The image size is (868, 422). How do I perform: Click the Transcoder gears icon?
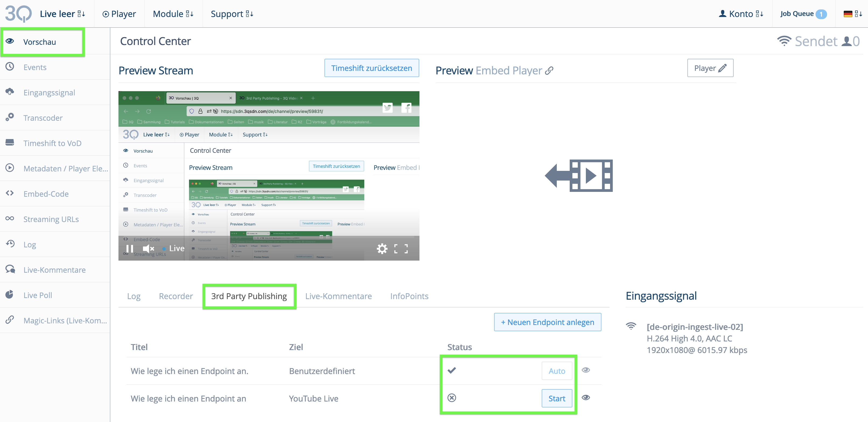[x=10, y=117]
